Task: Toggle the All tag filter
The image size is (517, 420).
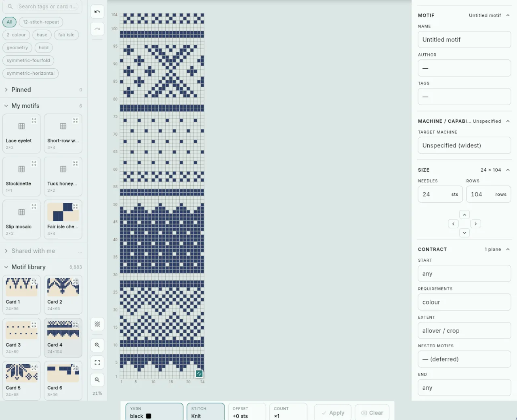Action: click(x=9, y=22)
